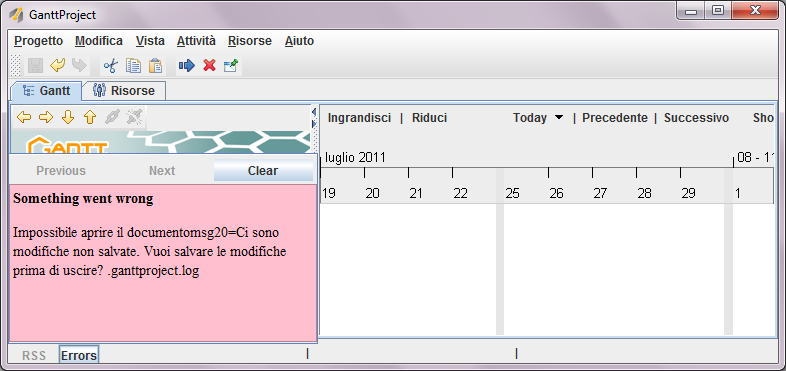Viewport: 786px width, 371px height.
Task: Click the Copy icon in toolbar
Action: coord(133,66)
